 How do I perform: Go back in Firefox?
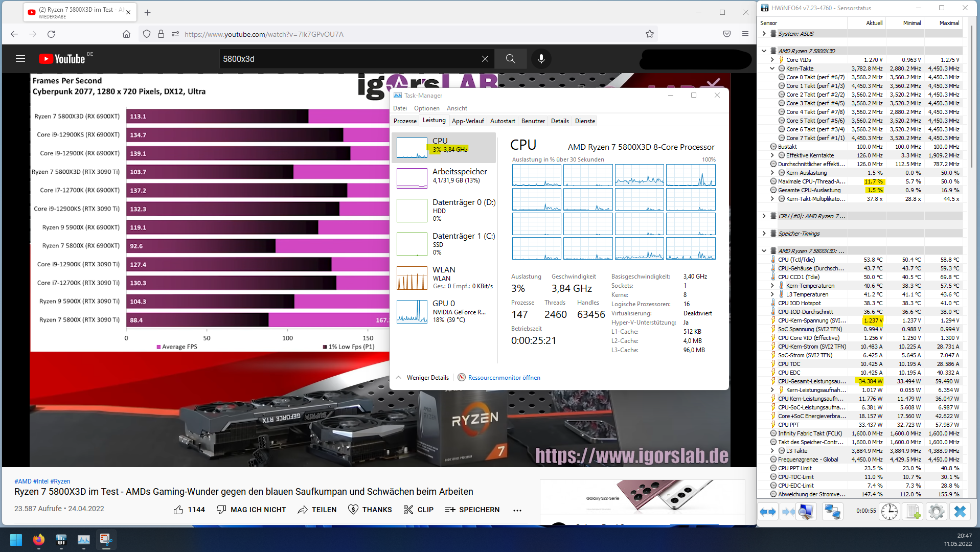14,34
